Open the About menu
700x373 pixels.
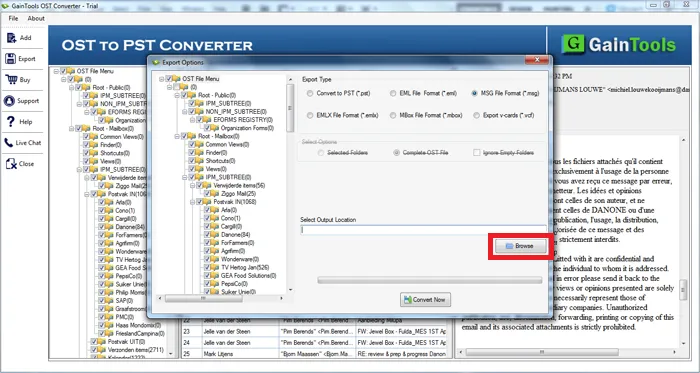(36, 18)
